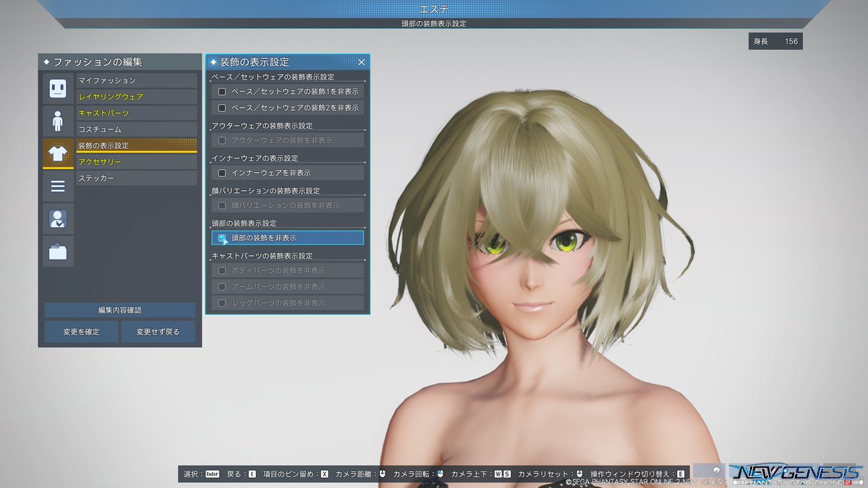Open the body type icon in sidebar
The height and width of the screenshot is (488, 868).
(58, 119)
